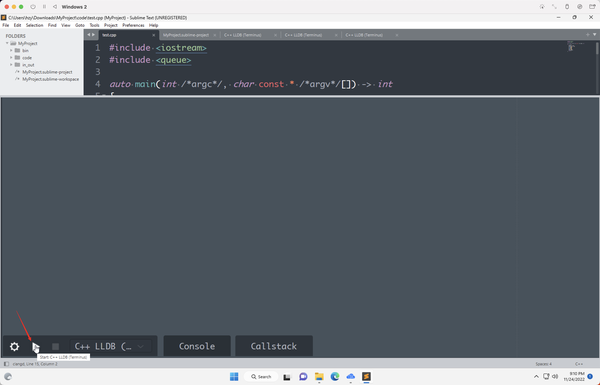The height and width of the screenshot is (385, 600).
Task: Toggle the sidebar via status bar icon
Action: (6, 364)
